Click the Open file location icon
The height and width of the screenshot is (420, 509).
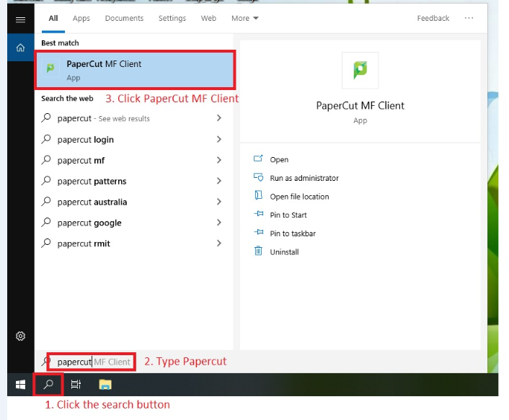coord(258,195)
